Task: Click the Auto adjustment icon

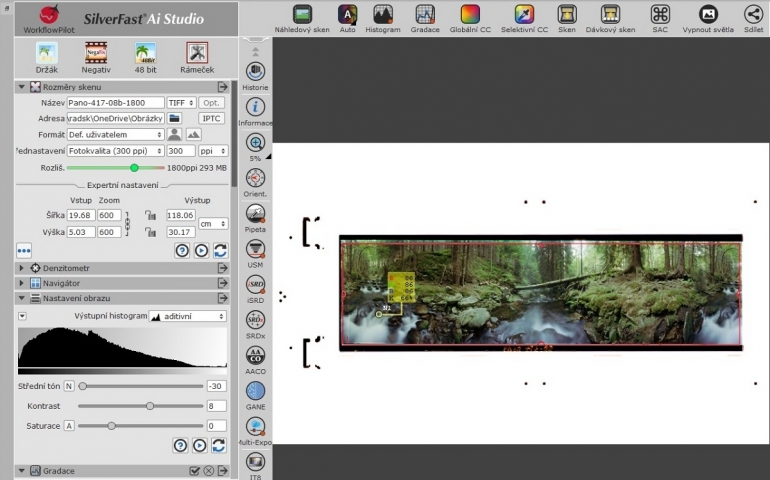Action: click(347, 15)
